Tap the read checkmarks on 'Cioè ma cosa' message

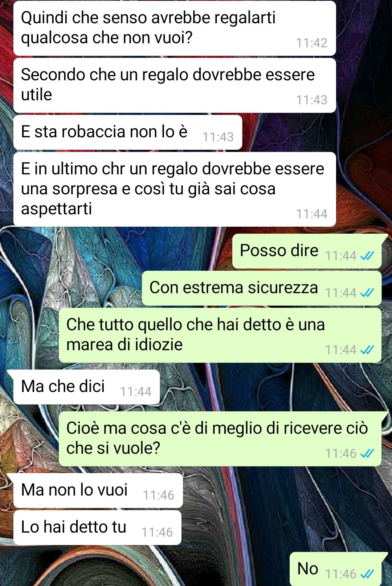click(x=367, y=453)
